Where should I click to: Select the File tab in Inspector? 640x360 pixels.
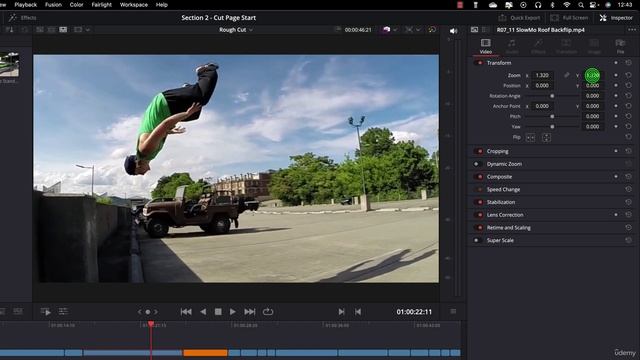click(x=620, y=46)
